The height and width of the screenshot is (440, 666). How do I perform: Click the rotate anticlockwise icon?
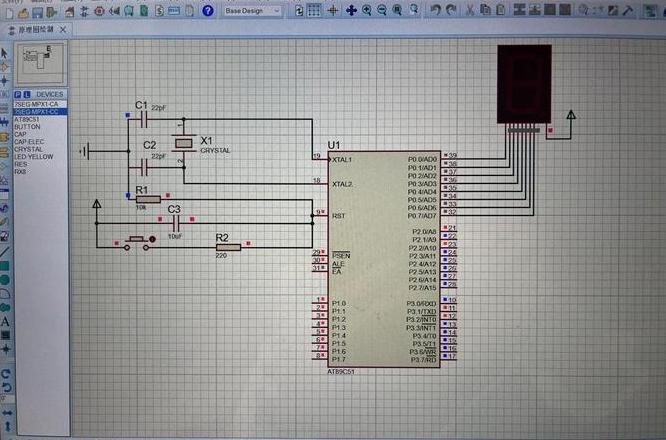6,387
